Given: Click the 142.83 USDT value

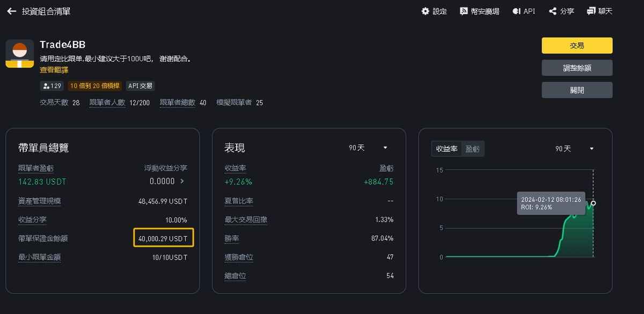Looking at the screenshot, I should click(42, 181).
